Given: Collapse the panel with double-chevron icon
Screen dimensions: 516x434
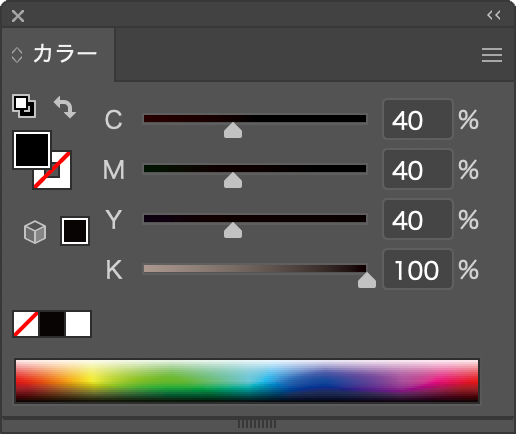Looking at the screenshot, I should [x=493, y=15].
